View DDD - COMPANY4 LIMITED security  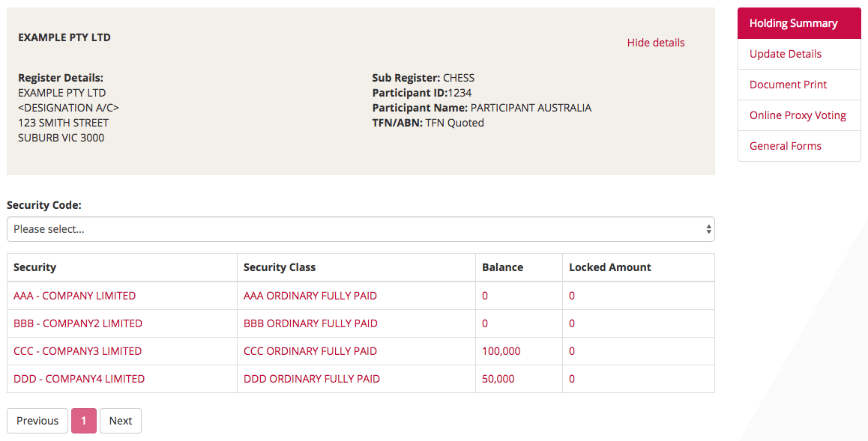(79, 379)
